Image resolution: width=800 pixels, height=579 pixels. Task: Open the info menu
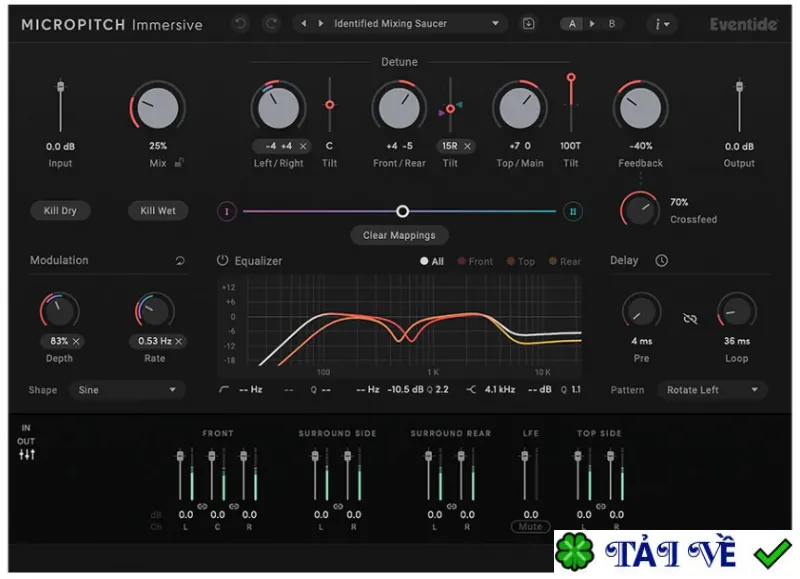[x=662, y=24]
